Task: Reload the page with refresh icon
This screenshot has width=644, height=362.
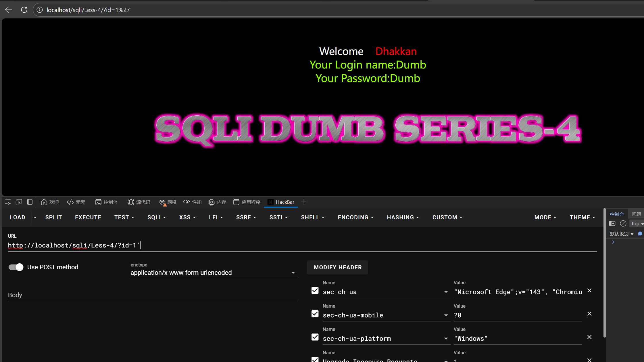Action: 24,10
